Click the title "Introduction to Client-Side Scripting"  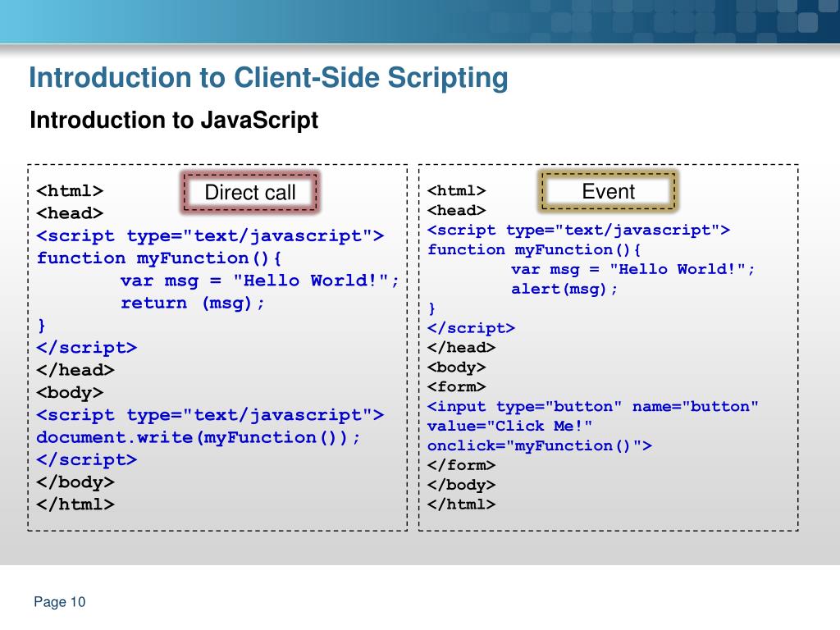(x=268, y=78)
